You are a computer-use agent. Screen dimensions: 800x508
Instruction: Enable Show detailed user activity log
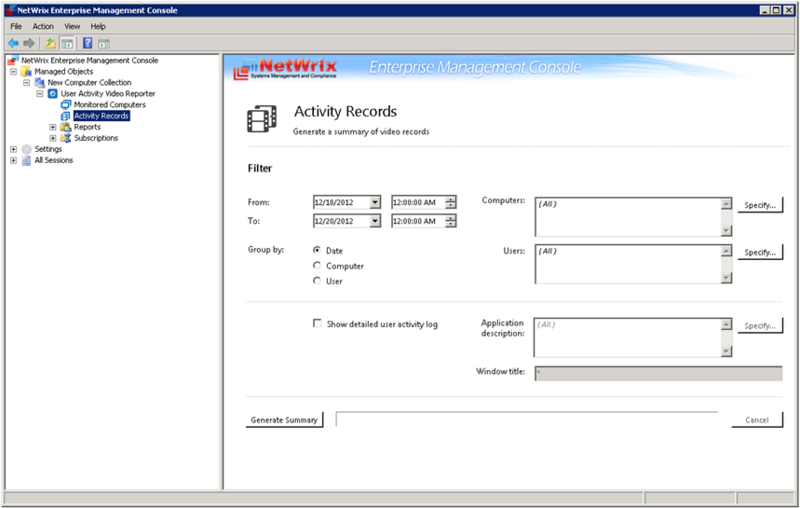pos(317,323)
